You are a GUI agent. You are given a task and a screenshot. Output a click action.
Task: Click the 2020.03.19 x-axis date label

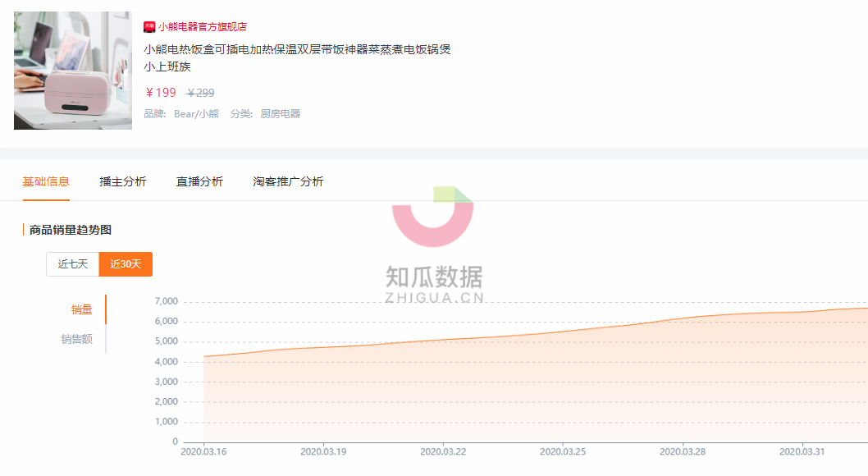pyautogui.click(x=323, y=451)
